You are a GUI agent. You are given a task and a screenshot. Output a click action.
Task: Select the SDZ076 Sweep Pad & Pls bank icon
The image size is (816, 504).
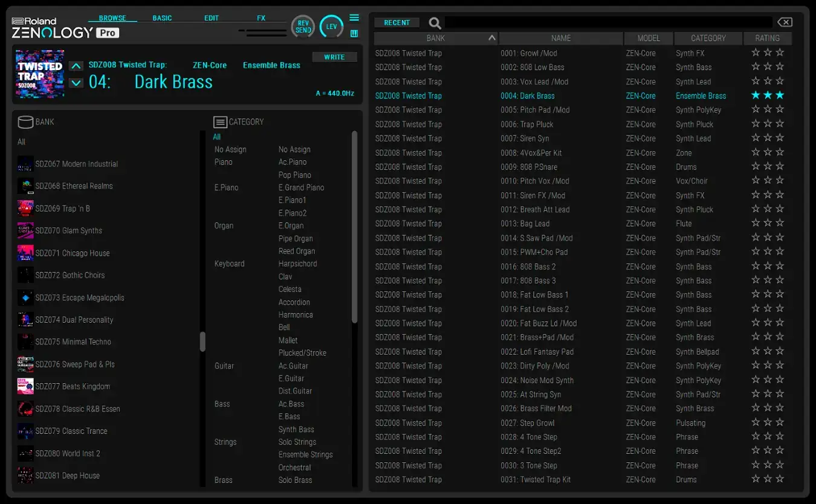(25, 364)
